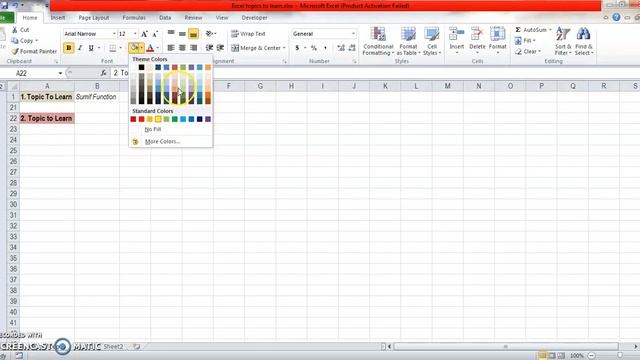Open the General number format dropdown
Screen dimensions: 640x360
pyautogui.click(x=353, y=34)
